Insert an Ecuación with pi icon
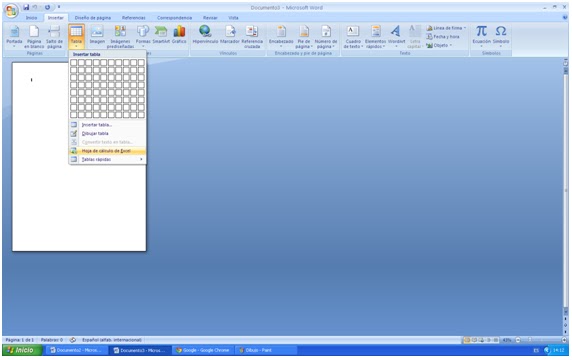The width and height of the screenshot is (572, 360). pos(482,35)
